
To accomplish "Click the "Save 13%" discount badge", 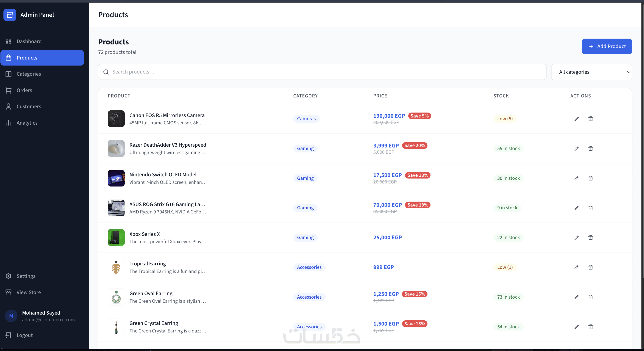I will click(418, 175).
